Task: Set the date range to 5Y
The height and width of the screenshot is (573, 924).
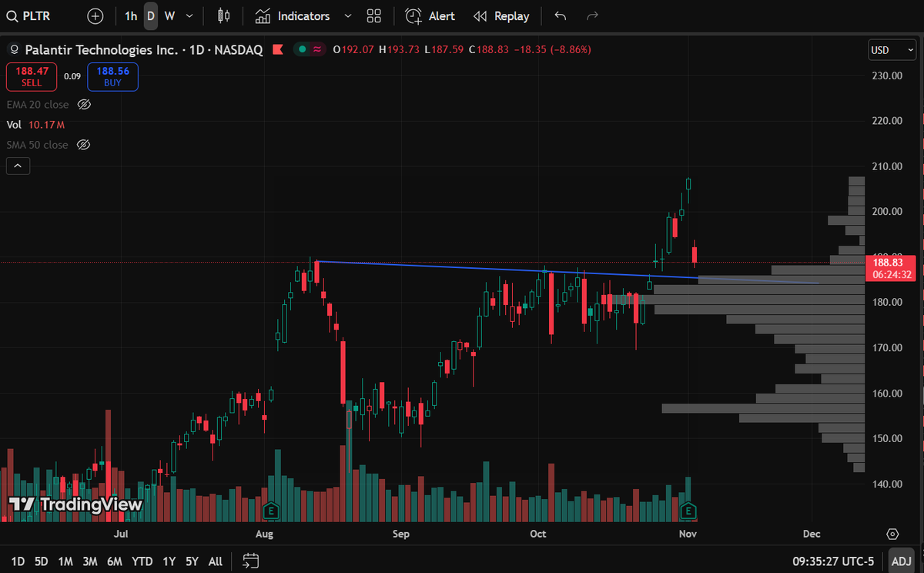Action: click(x=192, y=561)
